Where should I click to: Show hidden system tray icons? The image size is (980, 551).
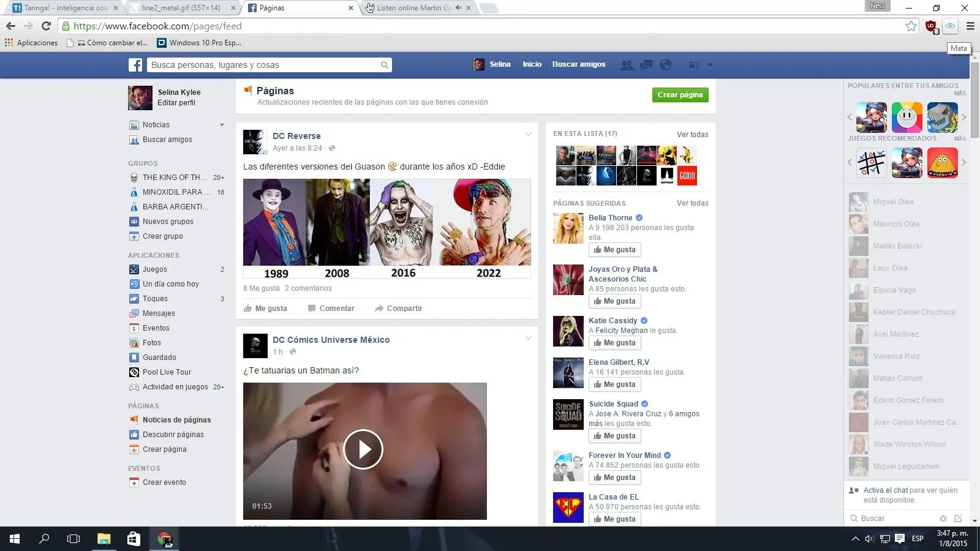[855, 539]
